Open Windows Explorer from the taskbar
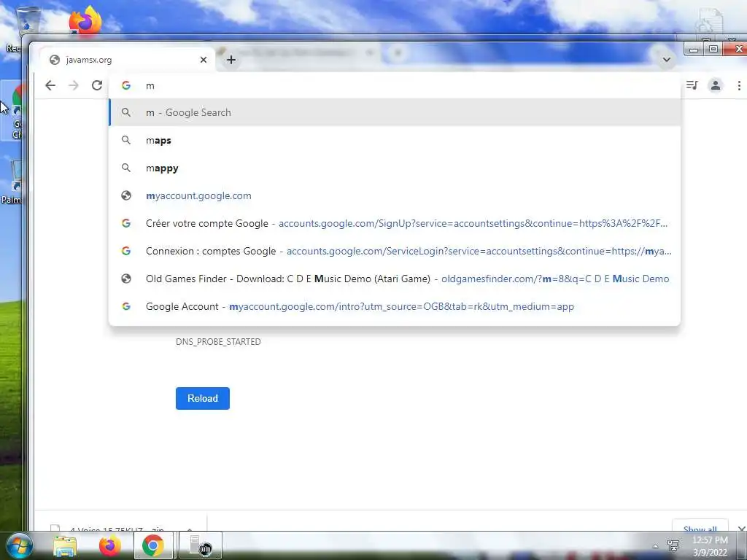The width and height of the screenshot is (747, 560). (x=65, y=545)
